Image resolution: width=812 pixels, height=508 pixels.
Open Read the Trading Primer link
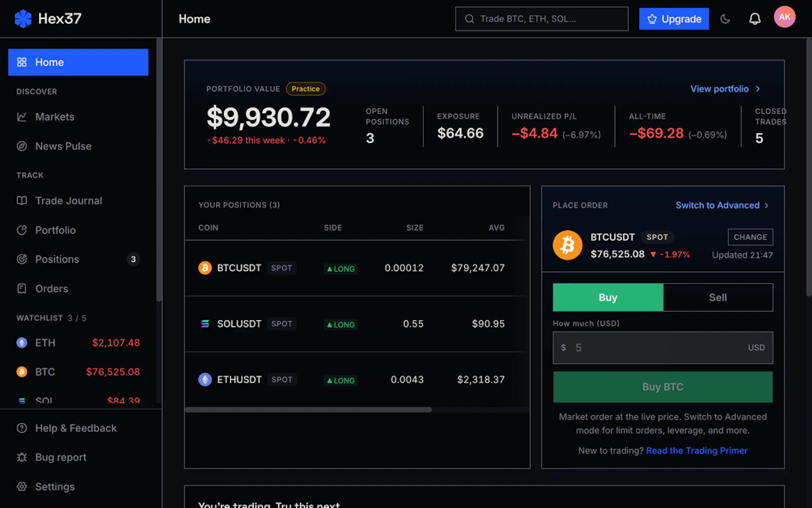[696, 451]
